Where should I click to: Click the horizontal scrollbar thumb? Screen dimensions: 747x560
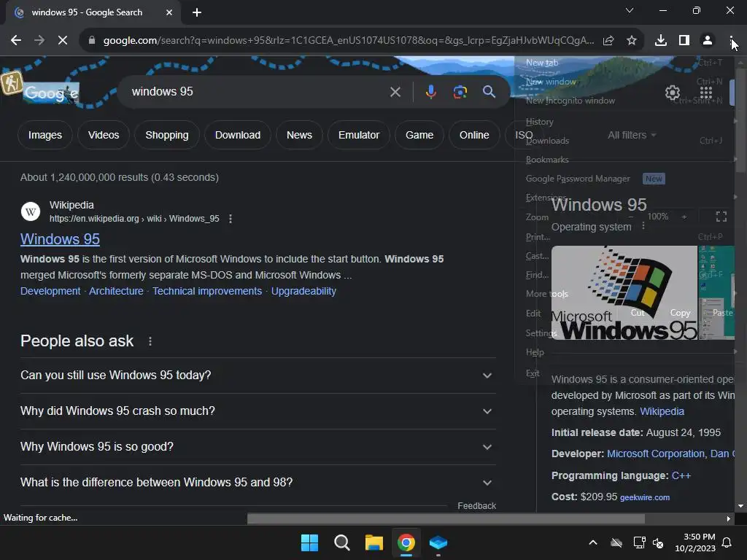tap(446, 518)
